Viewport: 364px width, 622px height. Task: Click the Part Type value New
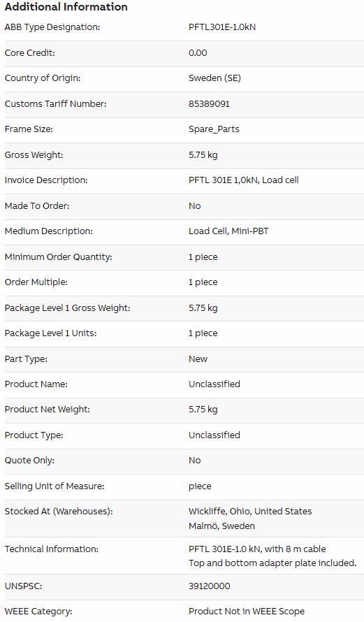coord(198,359)
